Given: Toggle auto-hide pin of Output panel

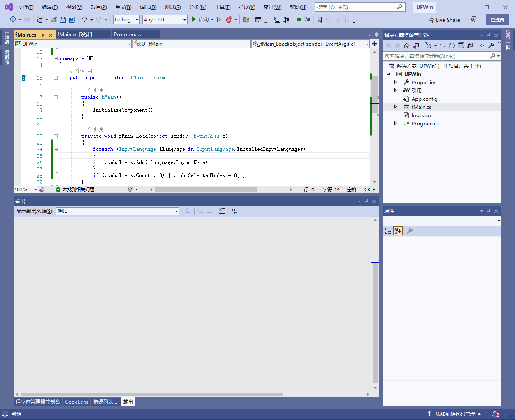Looking at the screenshot, I should 367,201.
